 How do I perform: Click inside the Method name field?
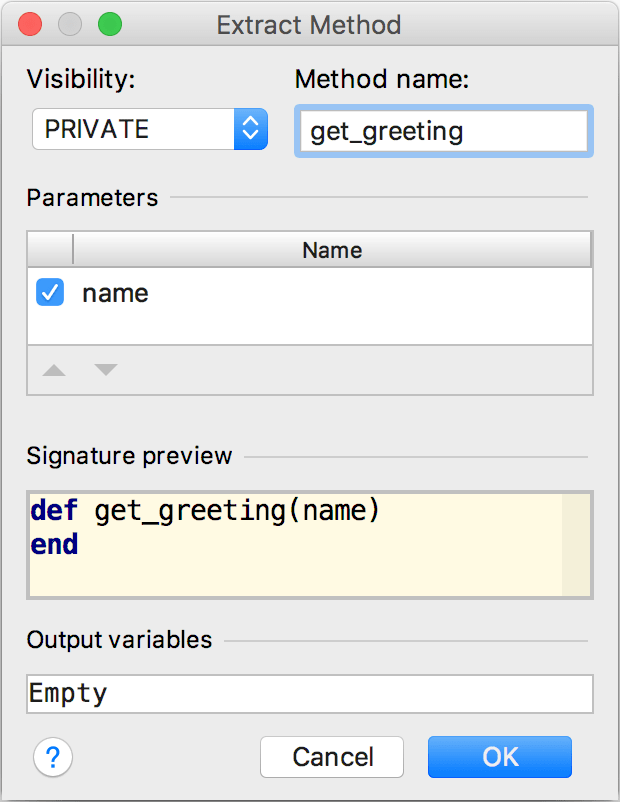tap(443, 131)
